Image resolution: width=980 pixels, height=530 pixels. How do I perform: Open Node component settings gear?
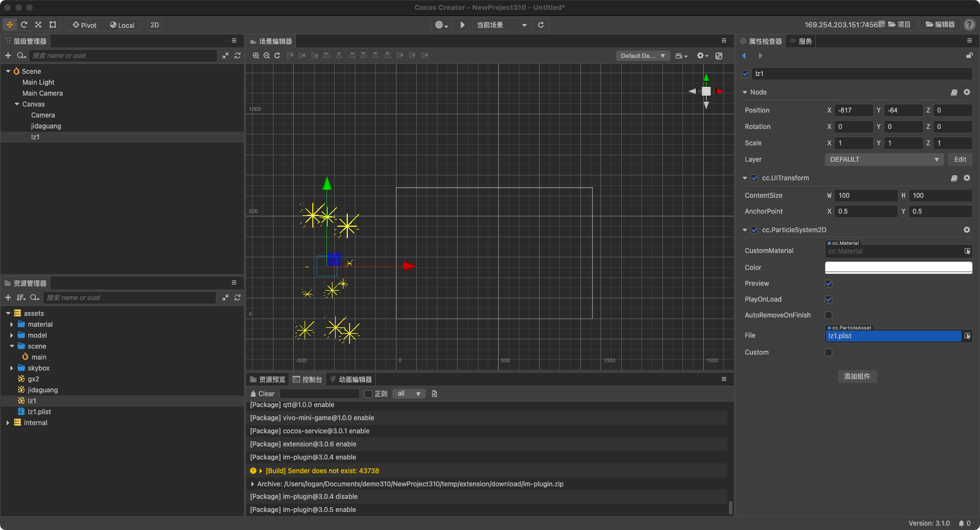point(967,92)
